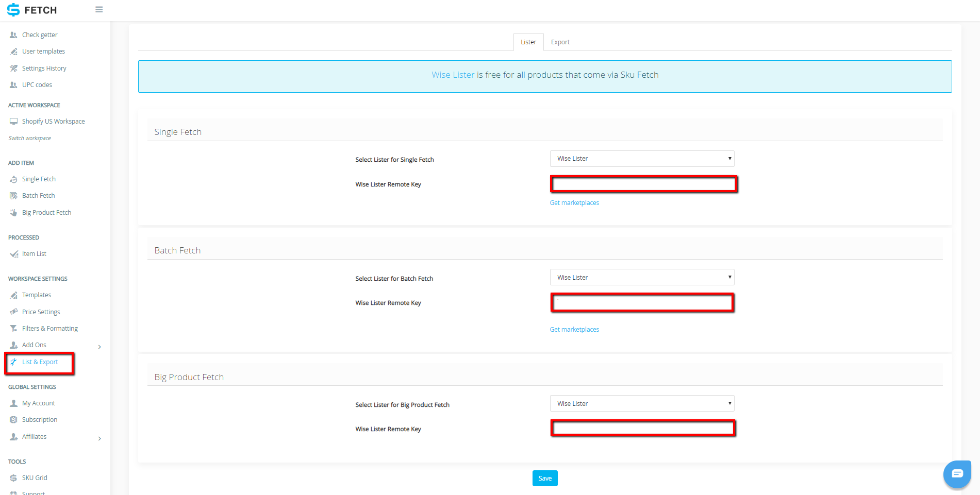
Task: Click the Fetch logo icon
Action: pyautogui.click(x=13, y=10)
